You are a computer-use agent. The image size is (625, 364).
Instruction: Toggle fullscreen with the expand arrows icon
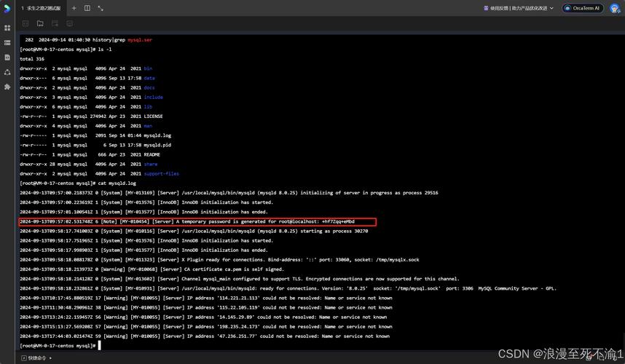coord(101,8)
